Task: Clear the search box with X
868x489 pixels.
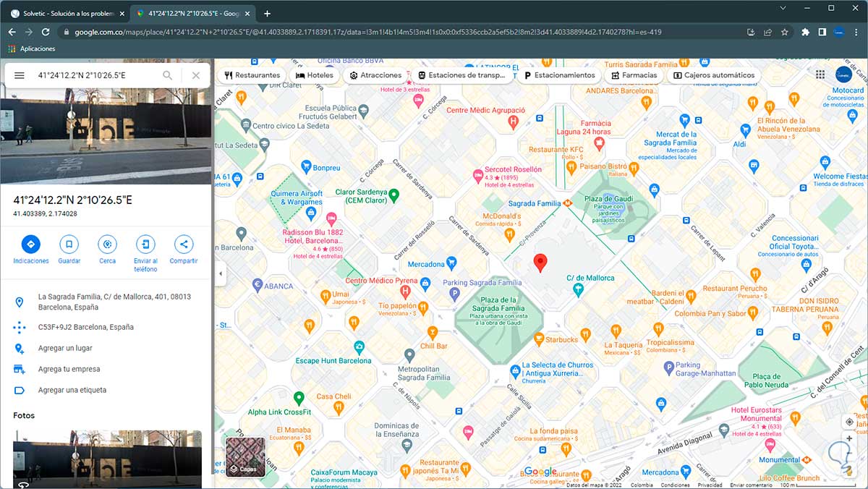Action: [x=195, y=75]
